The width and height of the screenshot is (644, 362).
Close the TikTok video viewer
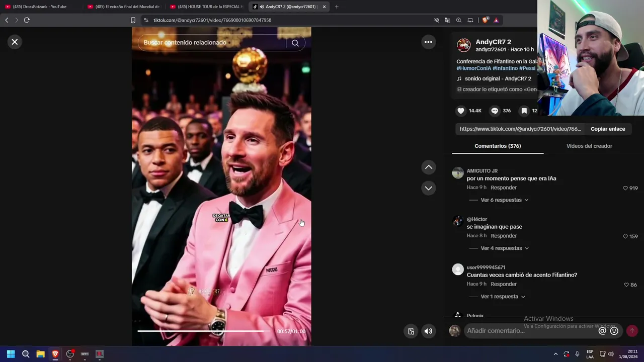click(x=15, y=42)
